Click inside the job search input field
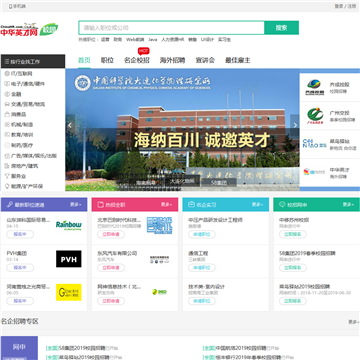The image size is (360, 360). click(x=172, y=28)
